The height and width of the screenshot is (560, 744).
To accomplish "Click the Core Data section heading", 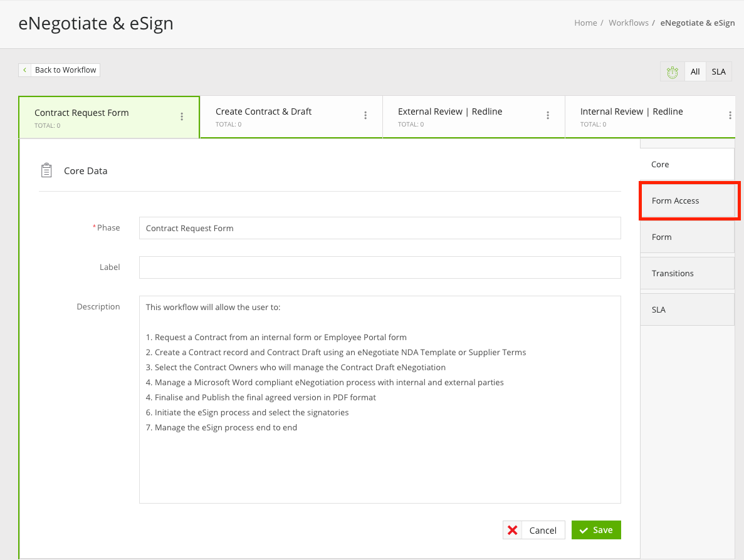I will coord(85,171).
